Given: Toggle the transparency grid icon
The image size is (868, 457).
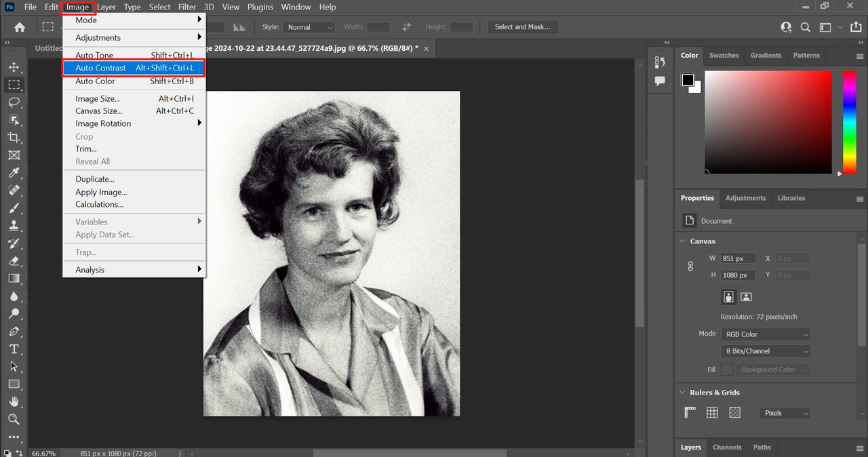Looking at the screenshot, I should pos(734,412).
